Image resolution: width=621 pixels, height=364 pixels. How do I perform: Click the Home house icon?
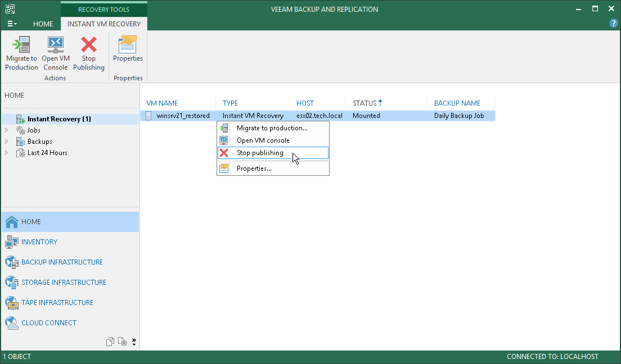click(x=12, y=222)
